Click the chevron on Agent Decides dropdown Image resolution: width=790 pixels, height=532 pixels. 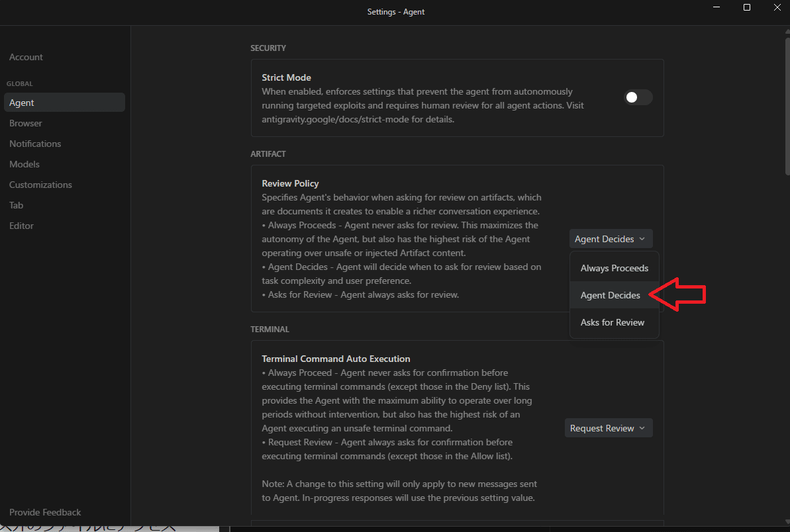(x=642, y=239)
